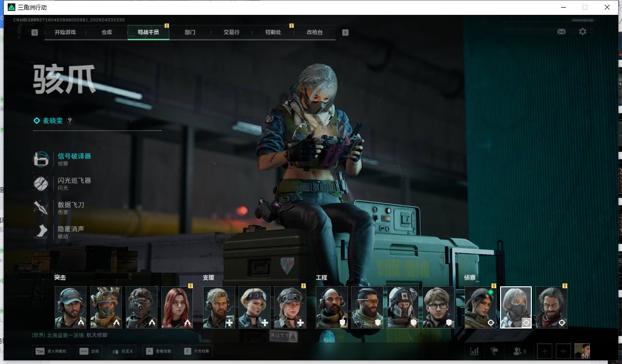
Task: Click the first empty squad slot plus
Action: point(544,351)
